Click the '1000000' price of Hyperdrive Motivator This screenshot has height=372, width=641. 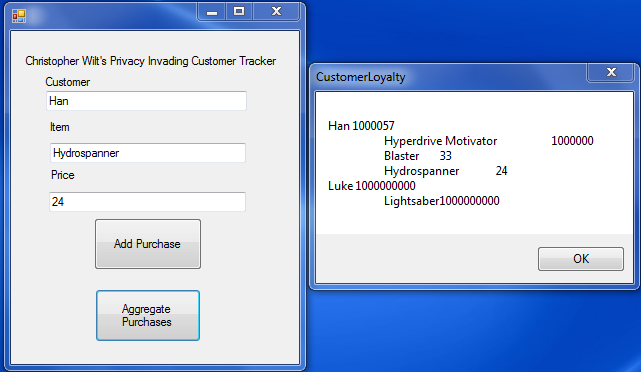pos(572,141)
